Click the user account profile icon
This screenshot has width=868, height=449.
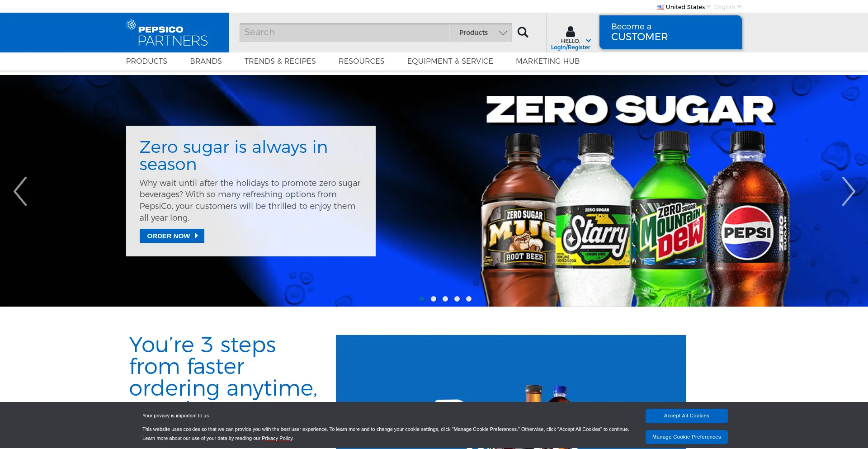click(571, 31)
